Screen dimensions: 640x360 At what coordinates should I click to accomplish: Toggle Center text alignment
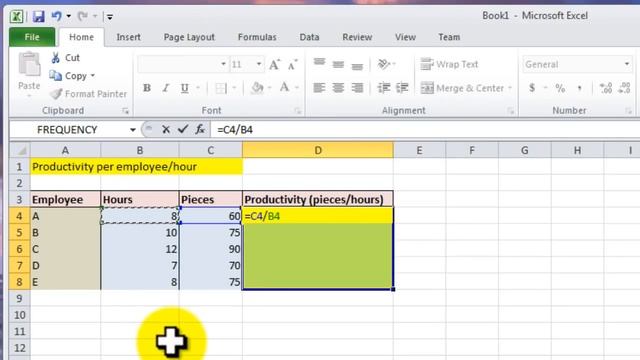pyautogui.click(x=338, y=88)
